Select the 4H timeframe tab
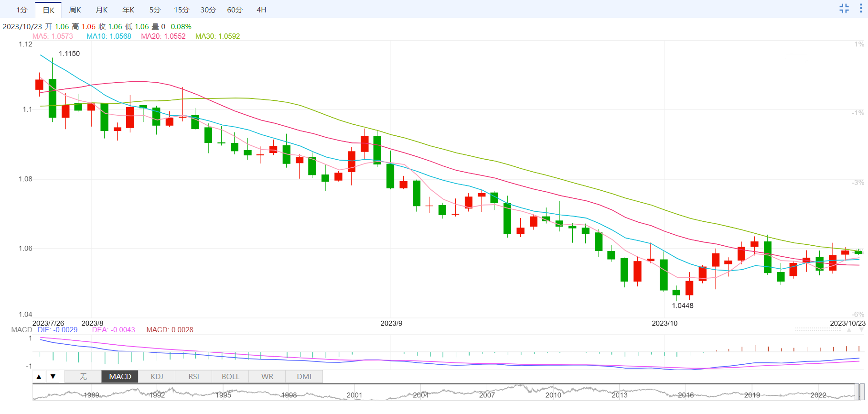 [261, 10]
